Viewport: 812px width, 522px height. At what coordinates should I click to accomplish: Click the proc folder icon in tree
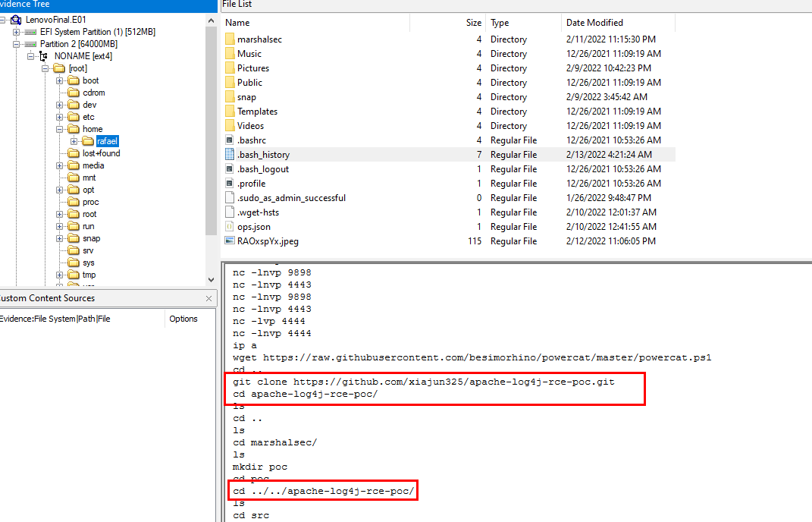coord(74,202)
